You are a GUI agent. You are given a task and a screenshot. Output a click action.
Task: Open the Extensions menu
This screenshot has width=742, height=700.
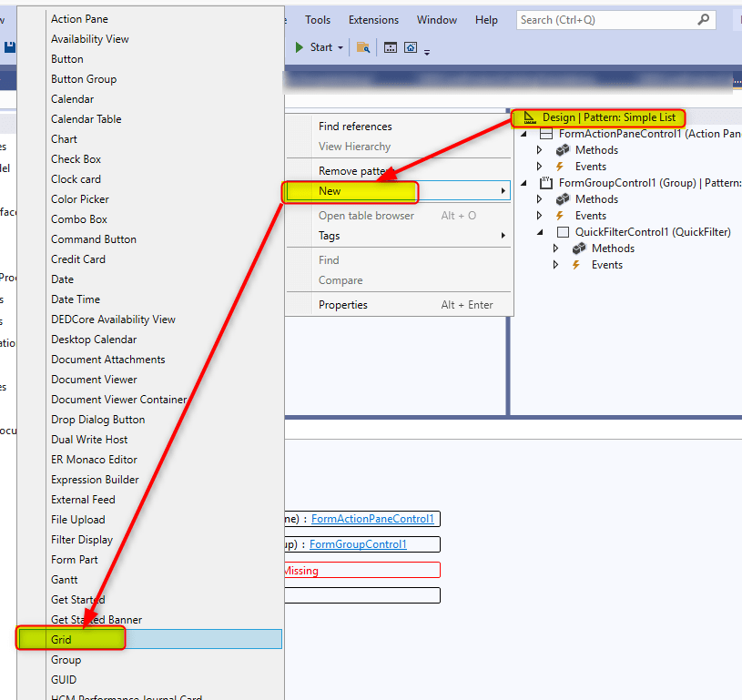point(373,20)
